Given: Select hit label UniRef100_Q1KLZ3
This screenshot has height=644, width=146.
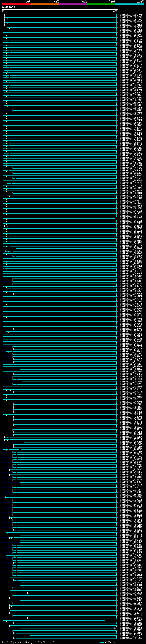Looking at the screenshot, I should [x=131, y=37].
